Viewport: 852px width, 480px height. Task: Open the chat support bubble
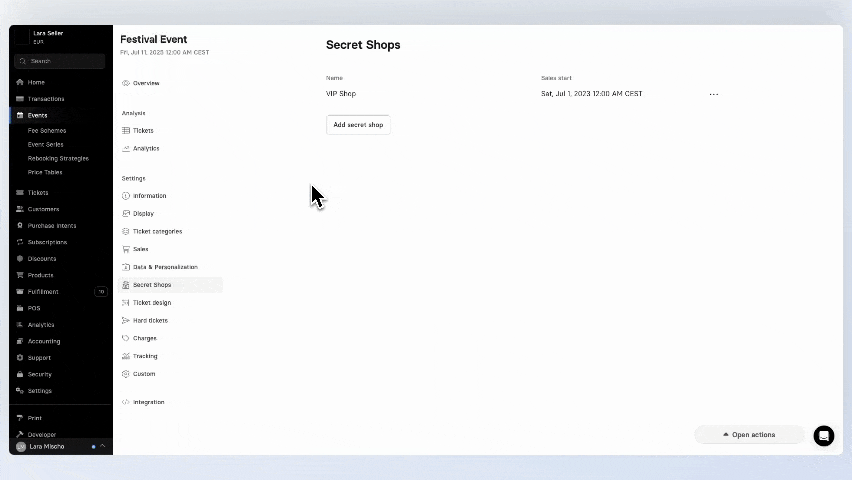tap(823, 435)
